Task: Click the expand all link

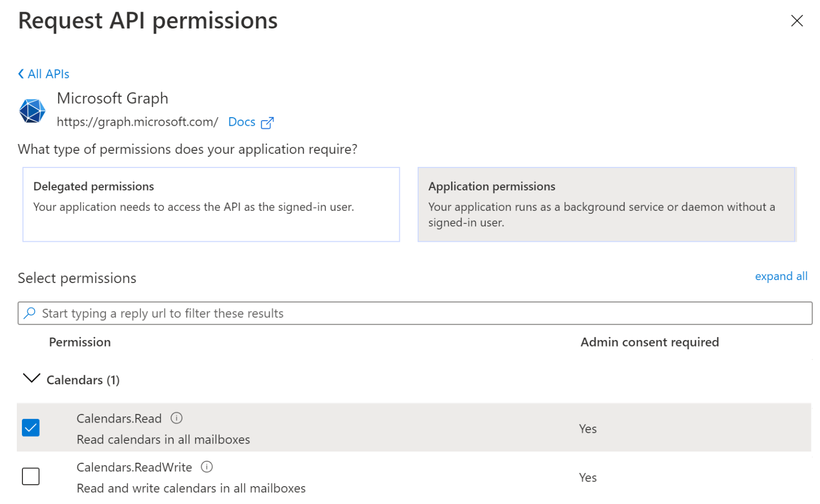Action: click(781, 276)
